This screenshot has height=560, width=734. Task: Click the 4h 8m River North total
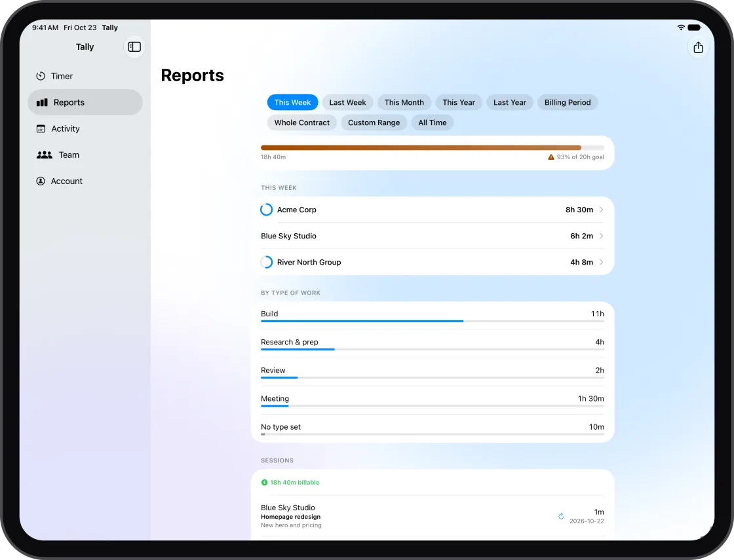coord(581,262)
